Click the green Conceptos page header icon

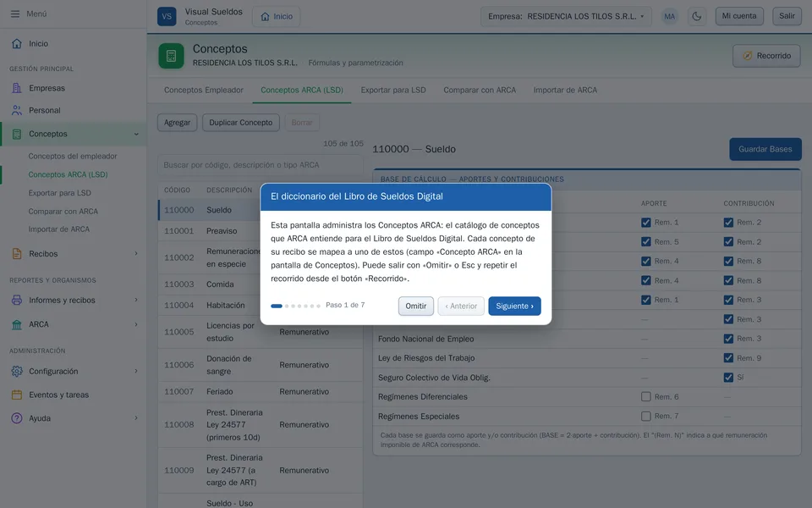[172, 56]
